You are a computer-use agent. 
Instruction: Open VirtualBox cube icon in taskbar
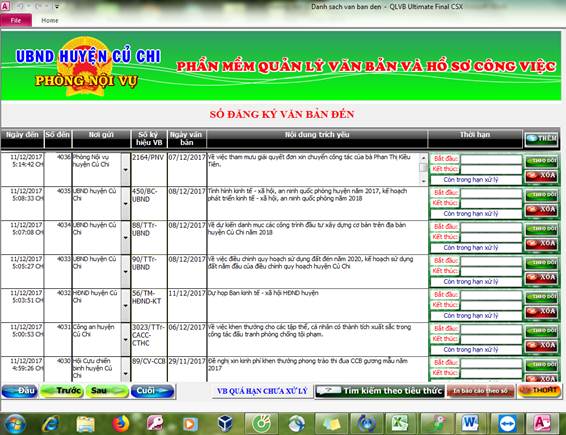pos(225,423)
